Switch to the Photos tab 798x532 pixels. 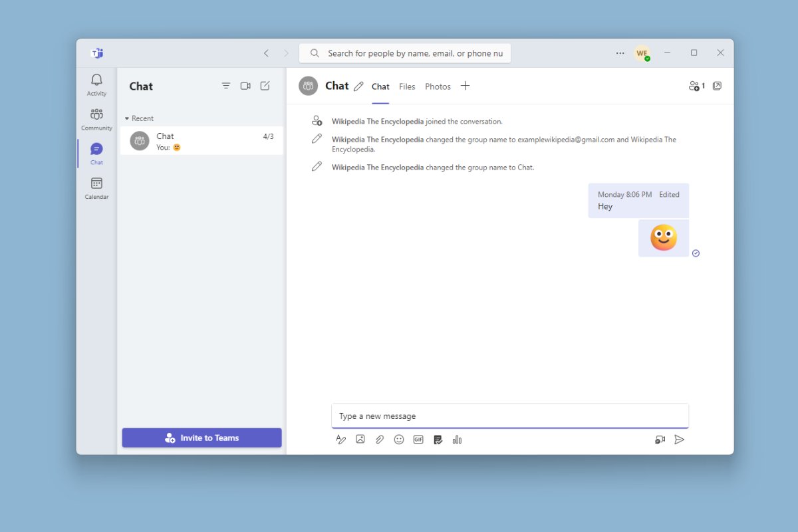click(x=438, y=86)
